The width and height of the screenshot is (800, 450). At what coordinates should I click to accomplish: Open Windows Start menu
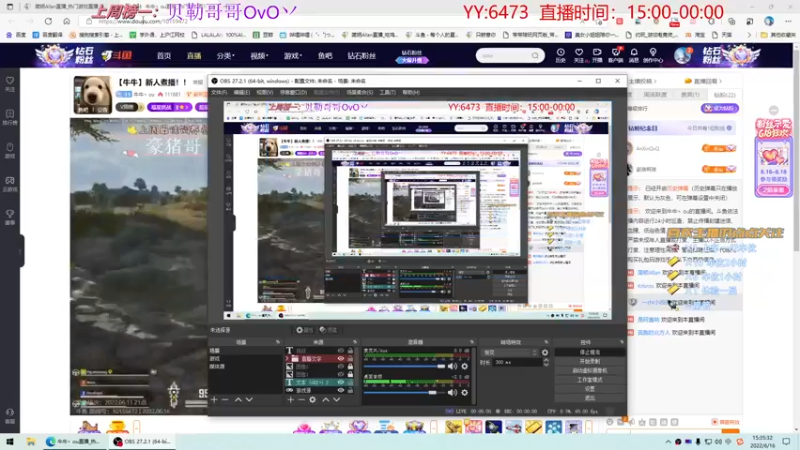[9, 442]
